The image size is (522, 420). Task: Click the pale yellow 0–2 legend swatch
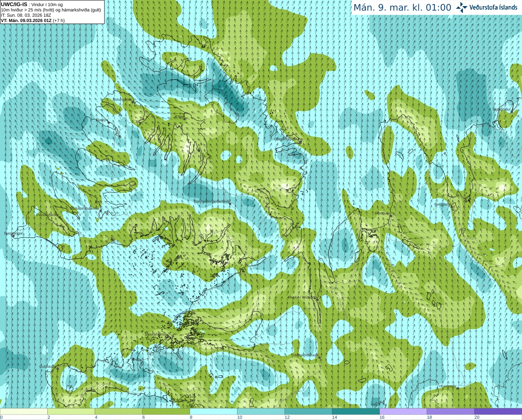click(x=24, y=411)
